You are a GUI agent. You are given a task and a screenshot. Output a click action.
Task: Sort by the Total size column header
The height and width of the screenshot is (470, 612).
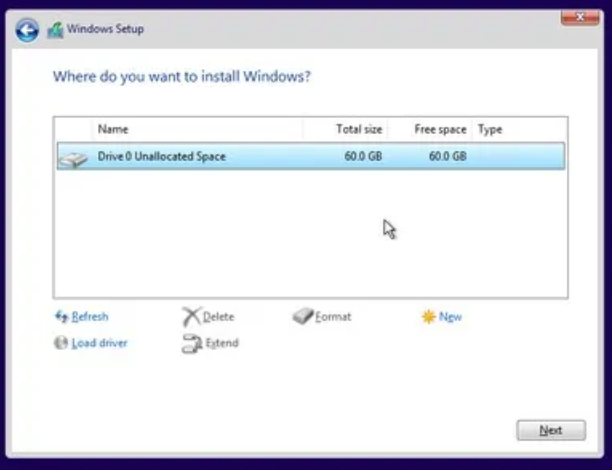click(345, 129)
